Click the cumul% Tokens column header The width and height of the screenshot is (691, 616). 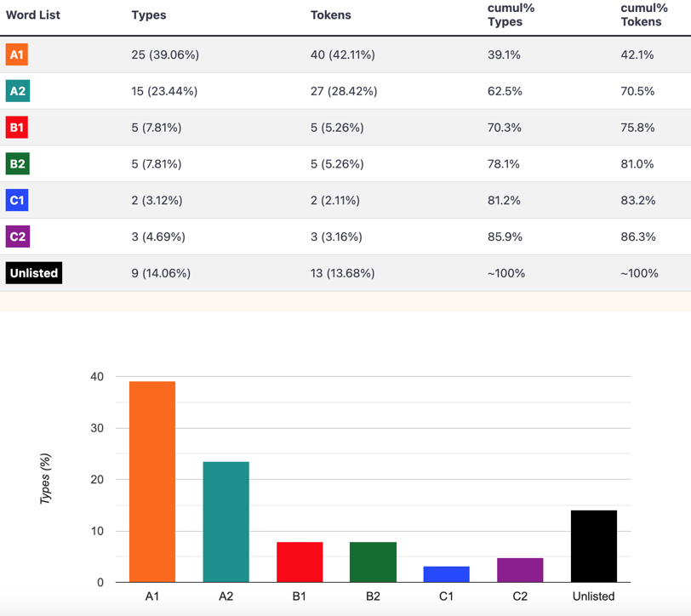(x=644, y=15)
